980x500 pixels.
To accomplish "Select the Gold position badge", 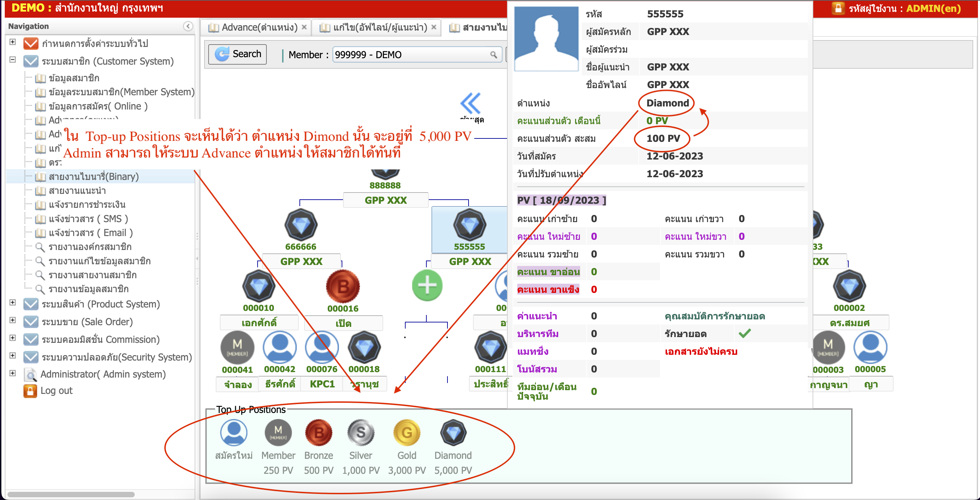I will tap(407, 433).
